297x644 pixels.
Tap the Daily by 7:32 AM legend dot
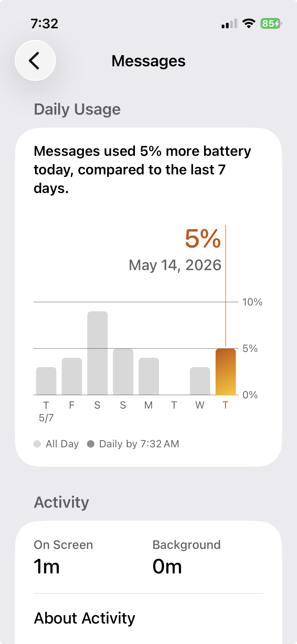pyautogui.click(x=91, y=444)
